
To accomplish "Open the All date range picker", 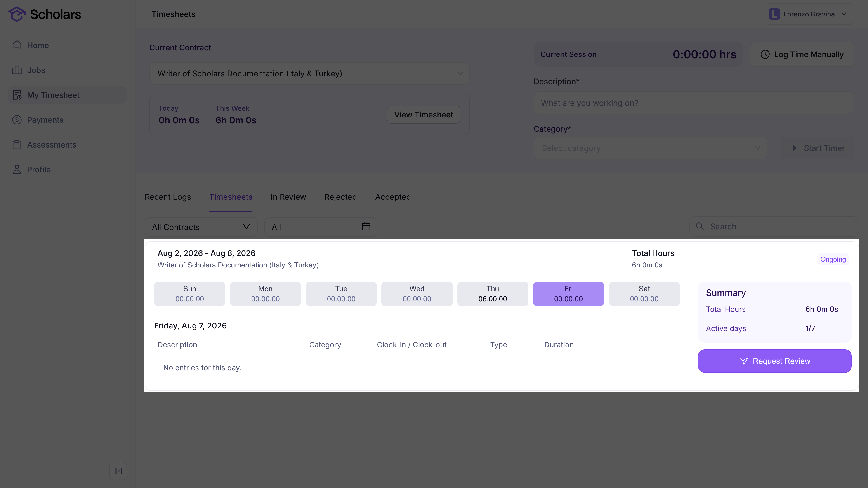I will [x=321, y=227].
